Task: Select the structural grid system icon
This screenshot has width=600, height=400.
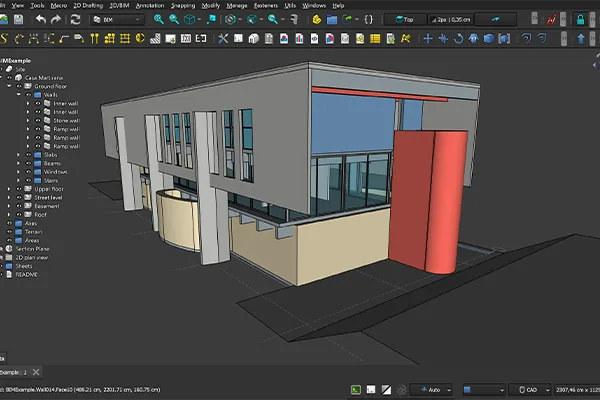Action: point(110,38)
